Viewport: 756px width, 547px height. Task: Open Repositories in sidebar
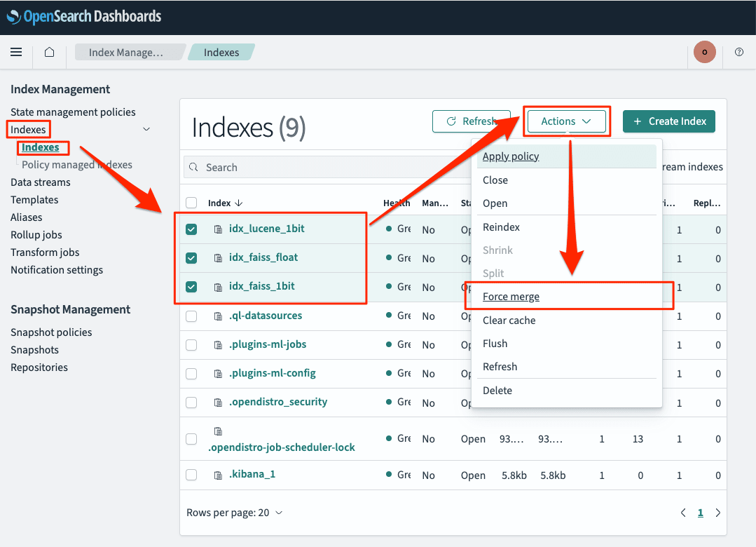click(39, 367)
